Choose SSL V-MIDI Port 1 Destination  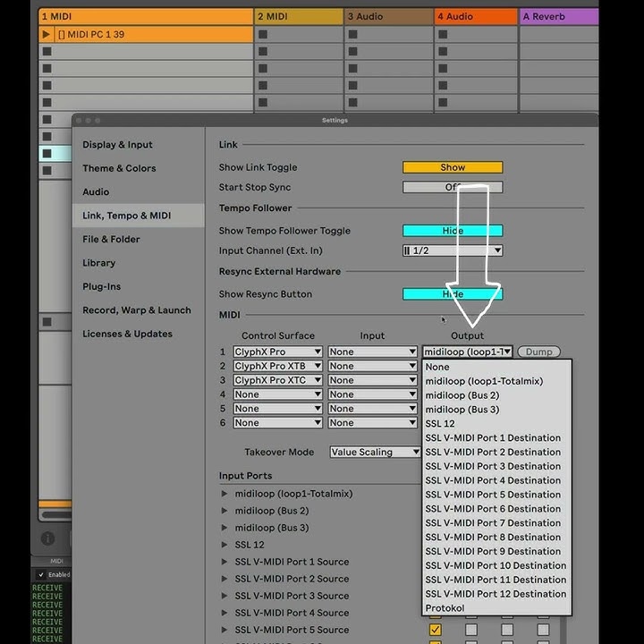pos(496,437)
